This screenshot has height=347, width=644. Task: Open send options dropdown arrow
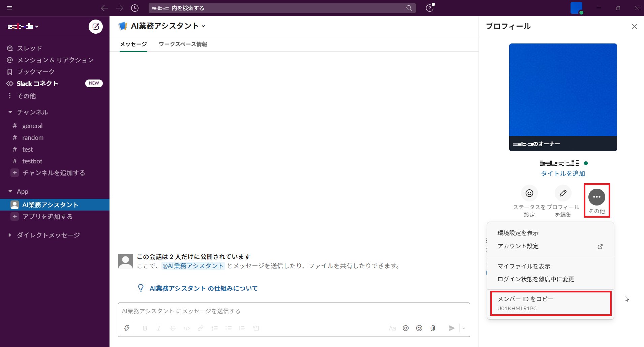tap(464, 328)
